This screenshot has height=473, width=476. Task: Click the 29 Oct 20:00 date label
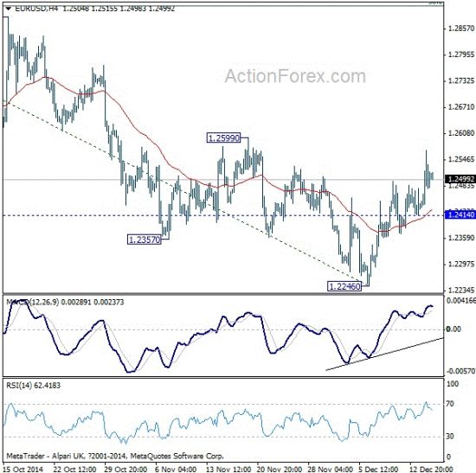coord(125,469)
